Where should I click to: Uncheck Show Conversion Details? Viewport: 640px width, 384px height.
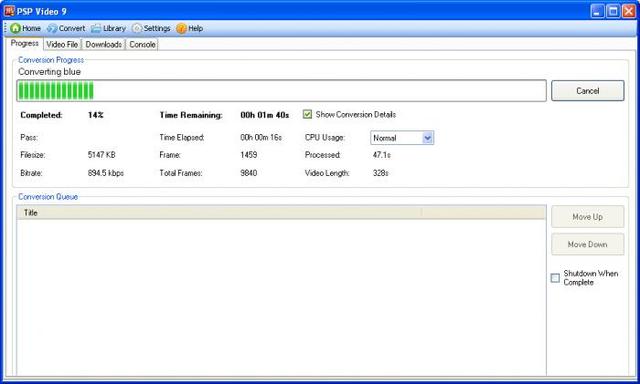coord(307,114)
